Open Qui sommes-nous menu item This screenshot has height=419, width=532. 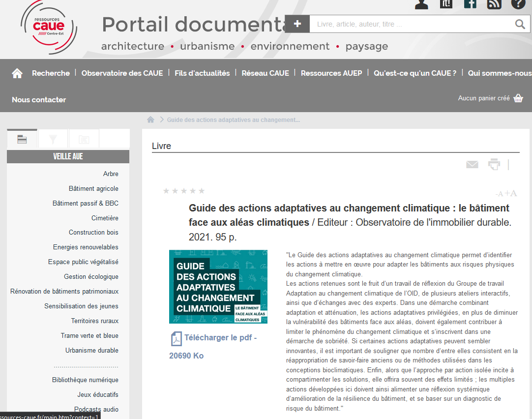500,73
